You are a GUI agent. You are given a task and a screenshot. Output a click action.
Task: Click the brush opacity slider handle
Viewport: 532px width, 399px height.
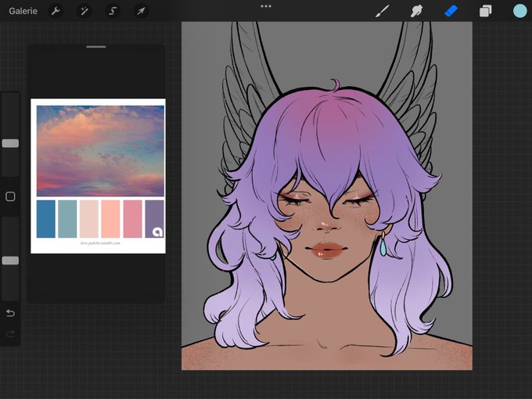[10, 261]
